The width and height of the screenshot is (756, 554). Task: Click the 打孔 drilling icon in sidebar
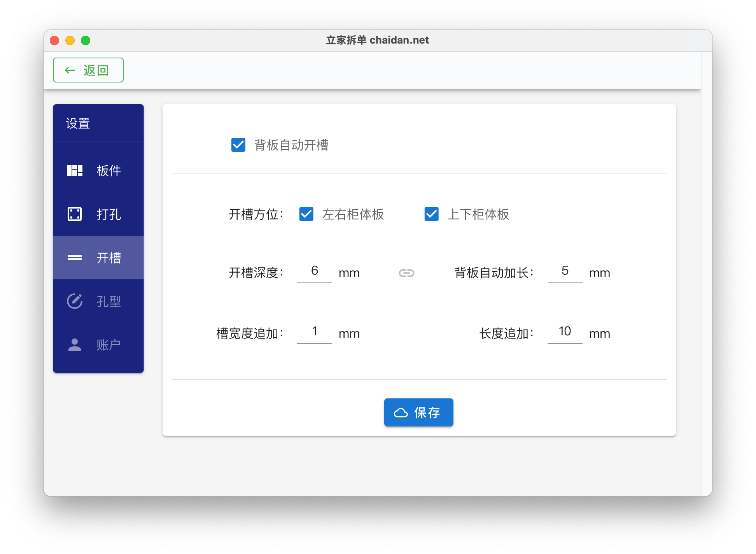tap(75, 214)
